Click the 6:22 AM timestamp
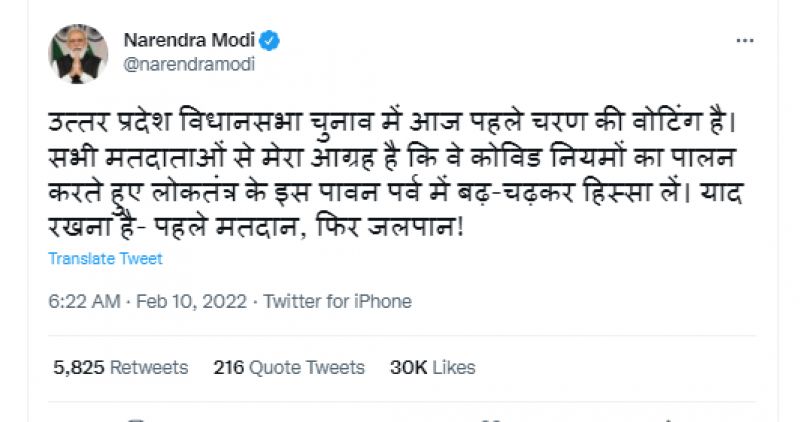This screenshot has width=800, height=422. 83,301
